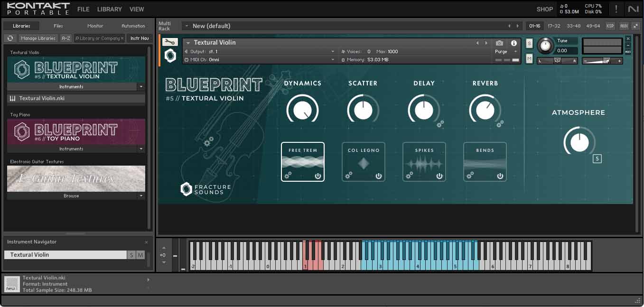The height and width of the screenshot is (307, 644).
Task: Open the MIDI Ch Omni dropdown
Action: click(x=333, y=60)
